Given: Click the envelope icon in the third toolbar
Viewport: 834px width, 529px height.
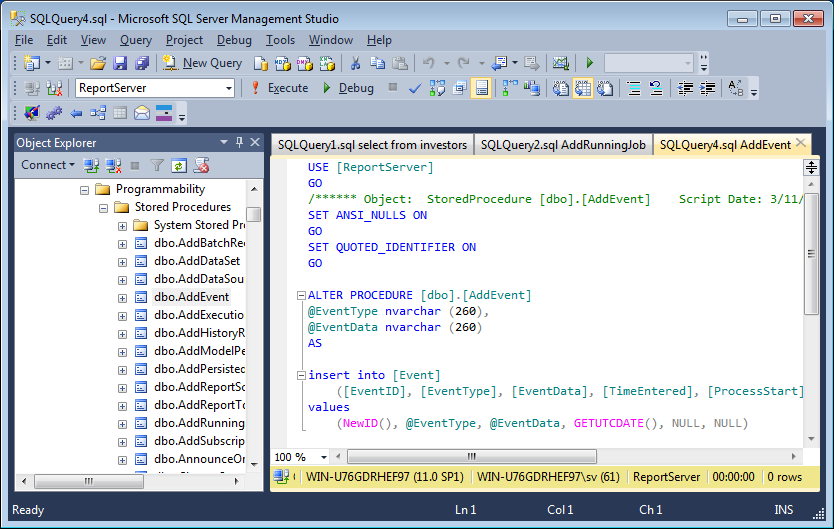Looking at the screenshot, I should point(142,113).
